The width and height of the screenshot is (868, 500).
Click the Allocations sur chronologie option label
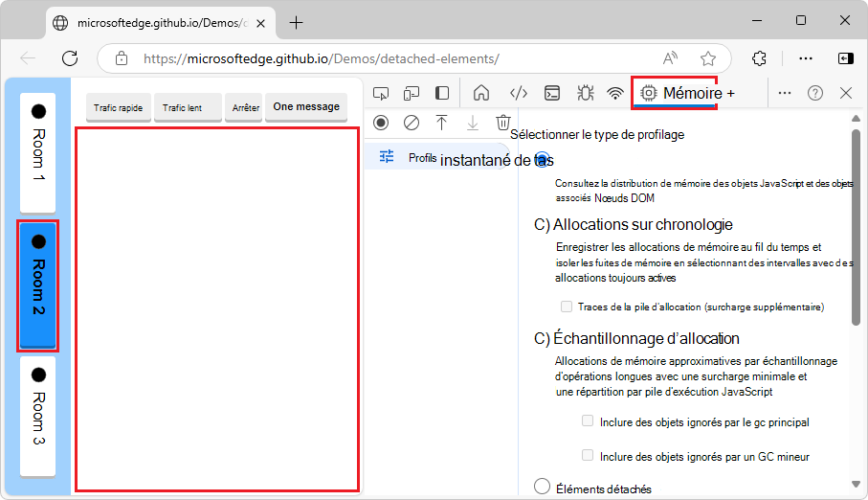pos(643,224)
